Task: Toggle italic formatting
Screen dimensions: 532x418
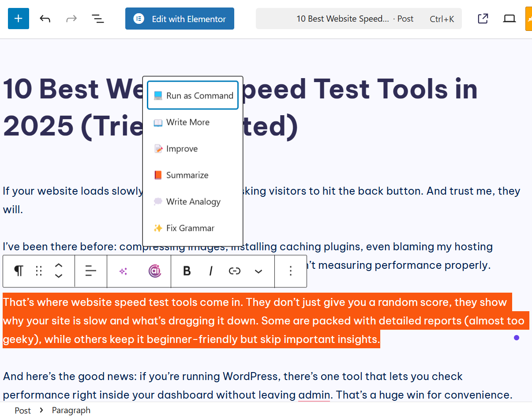Action: 211,271
